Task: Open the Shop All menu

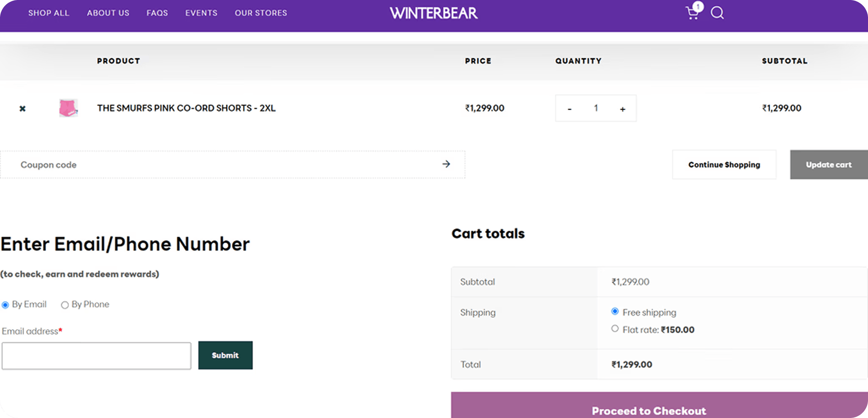Action: pos(48,13)
